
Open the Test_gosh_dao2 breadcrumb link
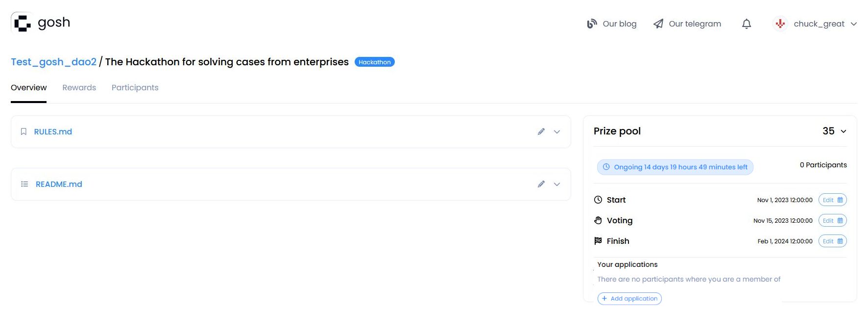53,62
